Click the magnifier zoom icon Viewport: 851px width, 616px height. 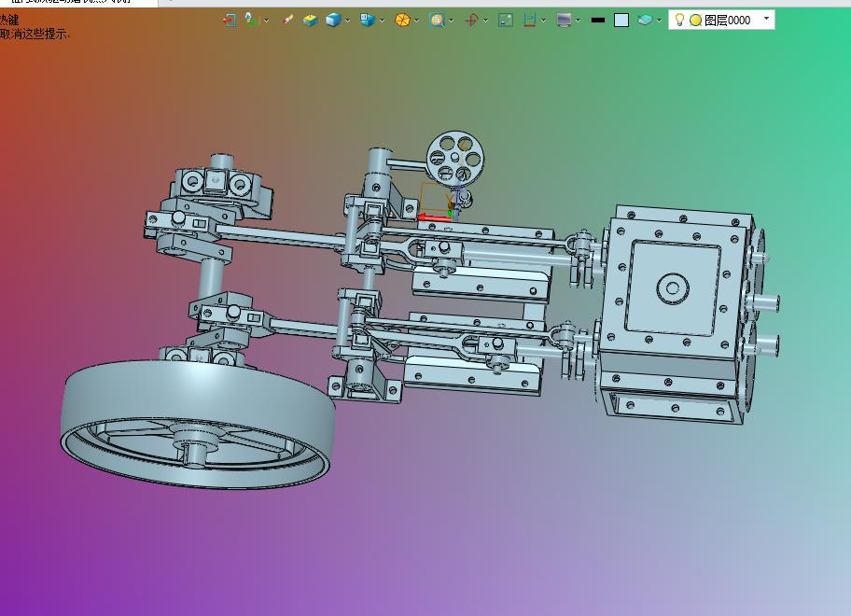(437, 21)
